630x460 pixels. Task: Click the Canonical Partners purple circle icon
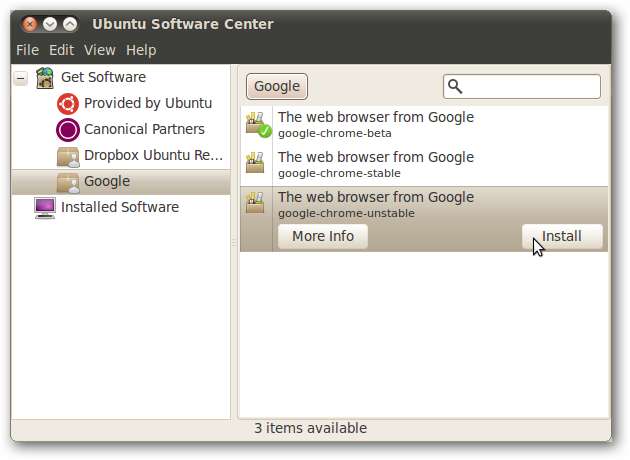coord(68,130)
